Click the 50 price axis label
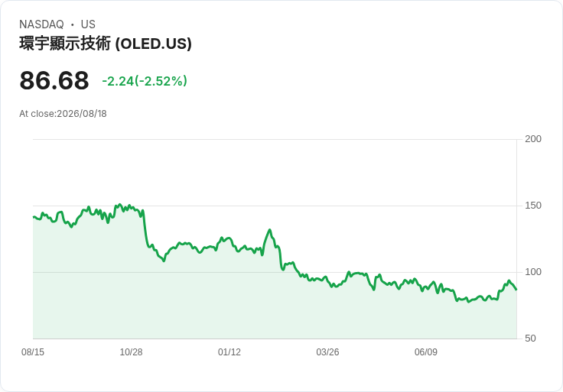Viewport: 563px width, 392px height. 530,339
